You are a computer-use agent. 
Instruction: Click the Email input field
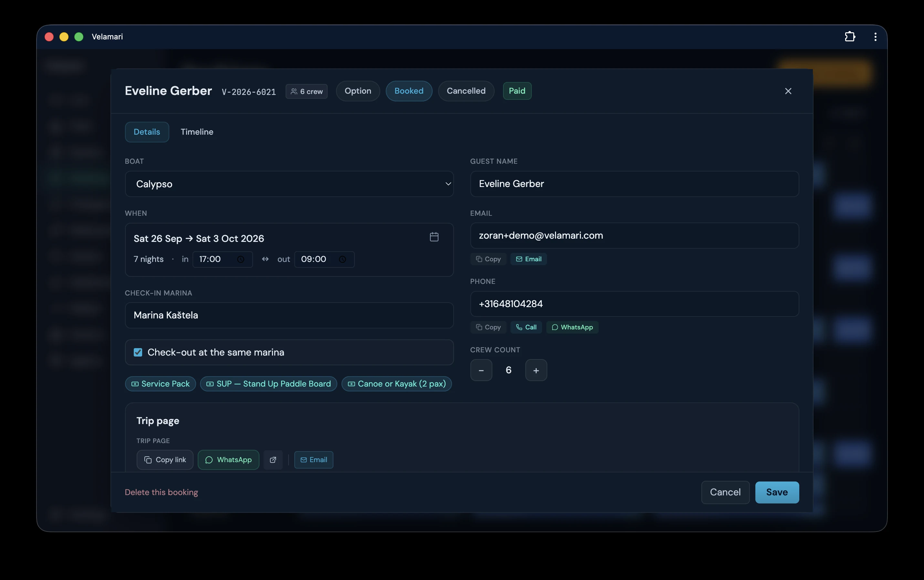[634, 235]
